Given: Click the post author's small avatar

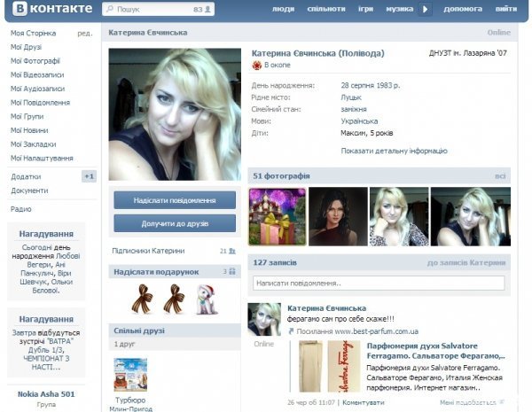Looking at the screenshot, I should [x=264, y=319].
